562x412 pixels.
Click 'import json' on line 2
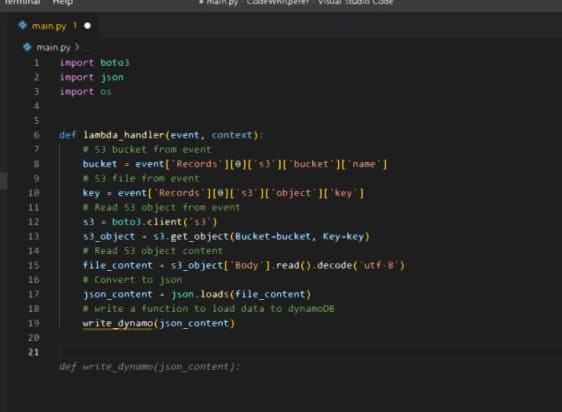tap(92, 77)
